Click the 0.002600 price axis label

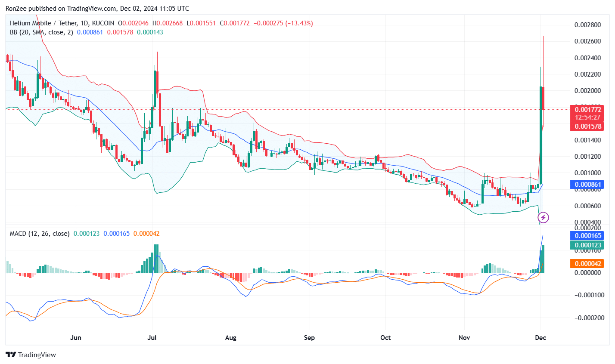coord(588,41)
